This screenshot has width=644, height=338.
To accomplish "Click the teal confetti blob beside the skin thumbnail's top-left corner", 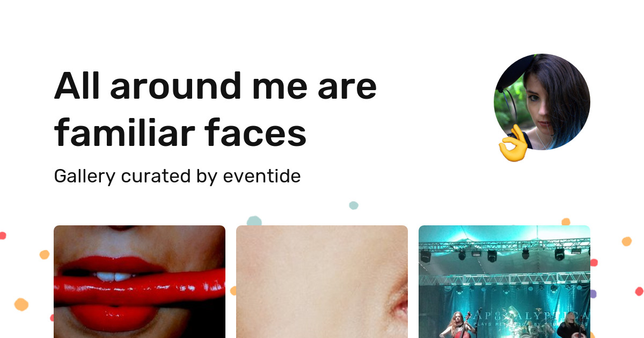I will coord(254,221).
